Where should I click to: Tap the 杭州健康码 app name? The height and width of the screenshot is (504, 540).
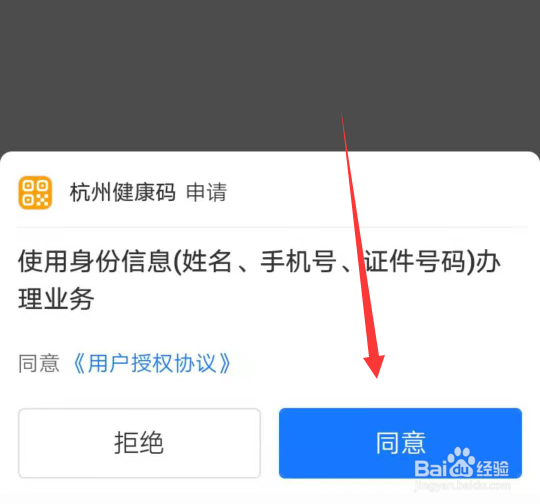[x=123, y=192]
